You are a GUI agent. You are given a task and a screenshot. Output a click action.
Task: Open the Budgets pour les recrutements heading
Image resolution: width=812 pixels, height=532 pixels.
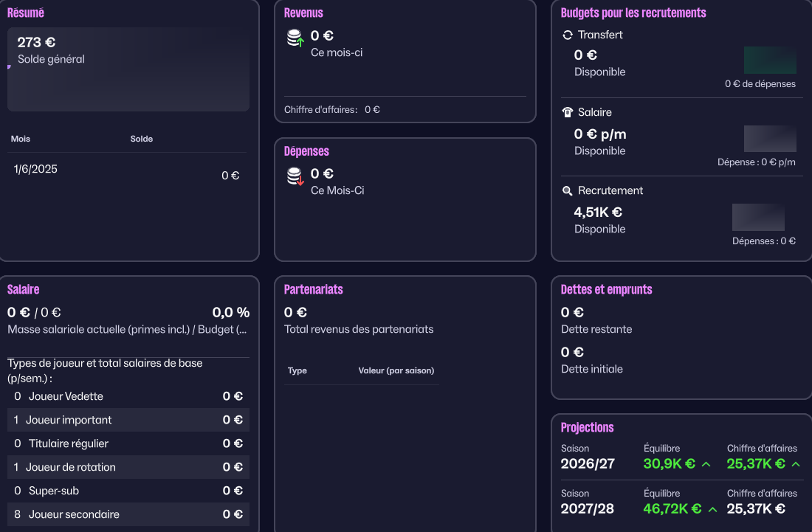point(633,13)
